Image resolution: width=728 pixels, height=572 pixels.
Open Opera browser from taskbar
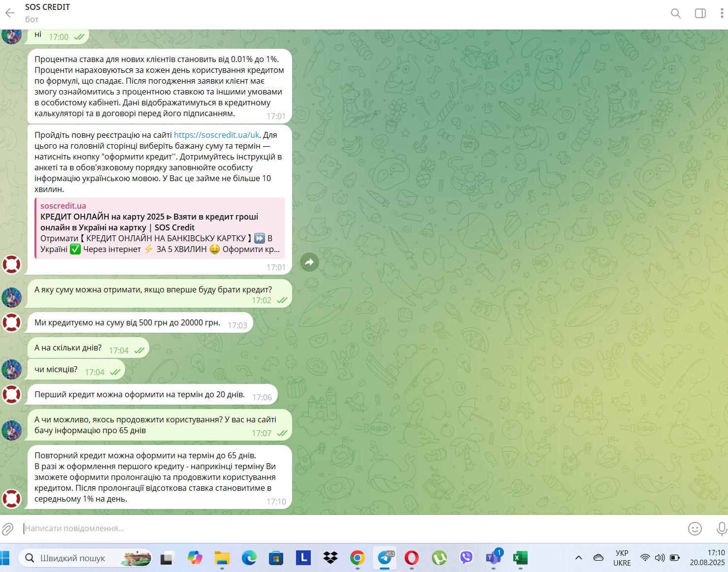[x=412, y=558]
